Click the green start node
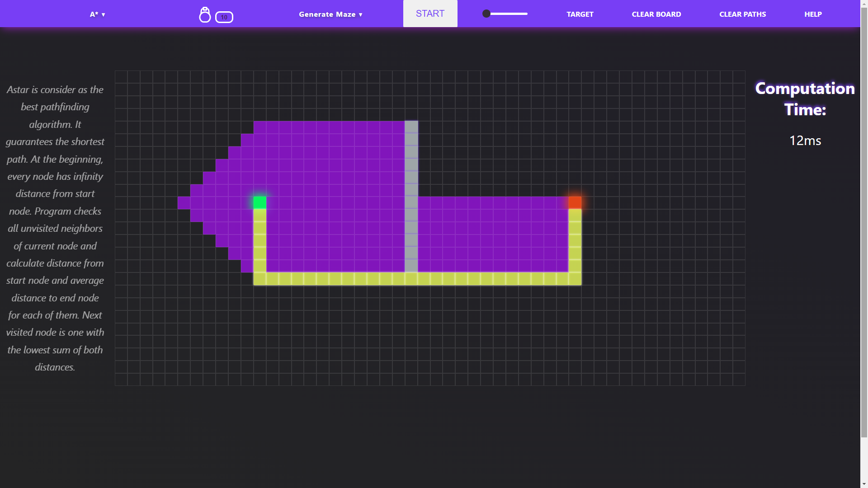The height and width of the screenshot is (488, 868). [259, 202]
